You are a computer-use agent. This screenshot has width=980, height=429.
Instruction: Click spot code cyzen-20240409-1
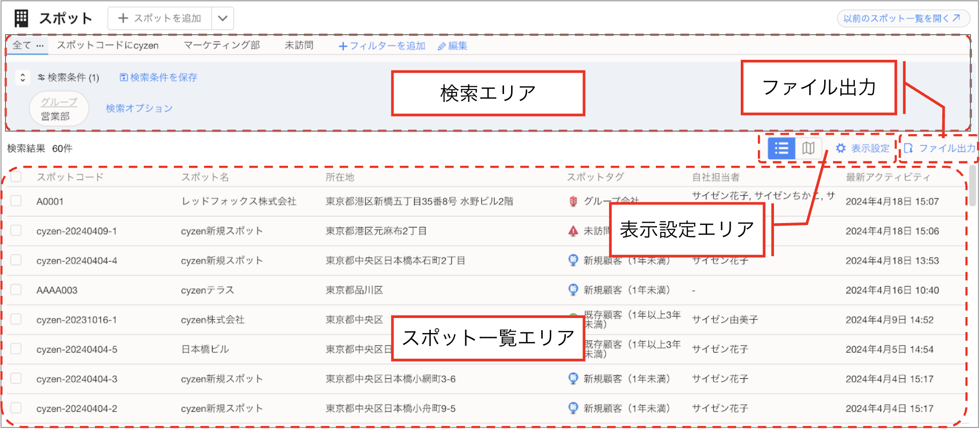[76, 231]
